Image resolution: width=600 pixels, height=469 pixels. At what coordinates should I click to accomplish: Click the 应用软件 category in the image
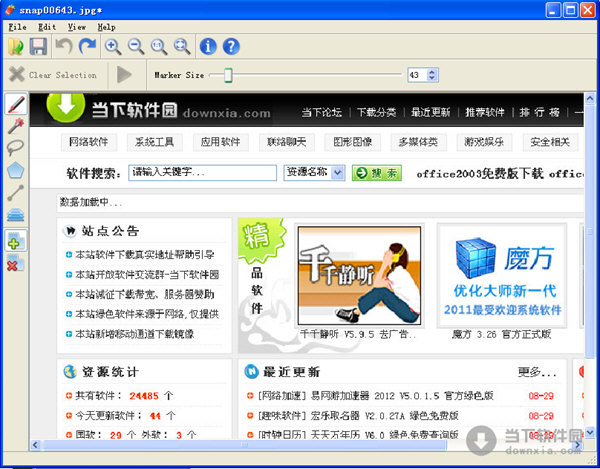pyautogui.click(x=221, y=142)
